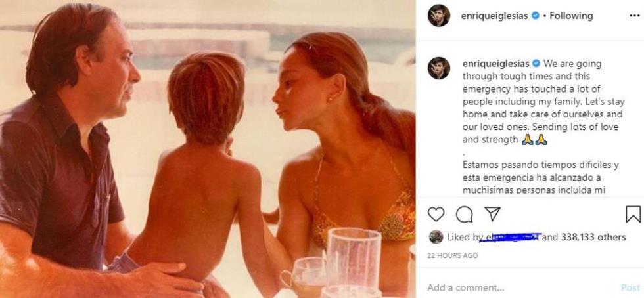The height and width of the screenshot is (298, 644).
Task: Click the verified badge in caption
Action: [536, 64]
